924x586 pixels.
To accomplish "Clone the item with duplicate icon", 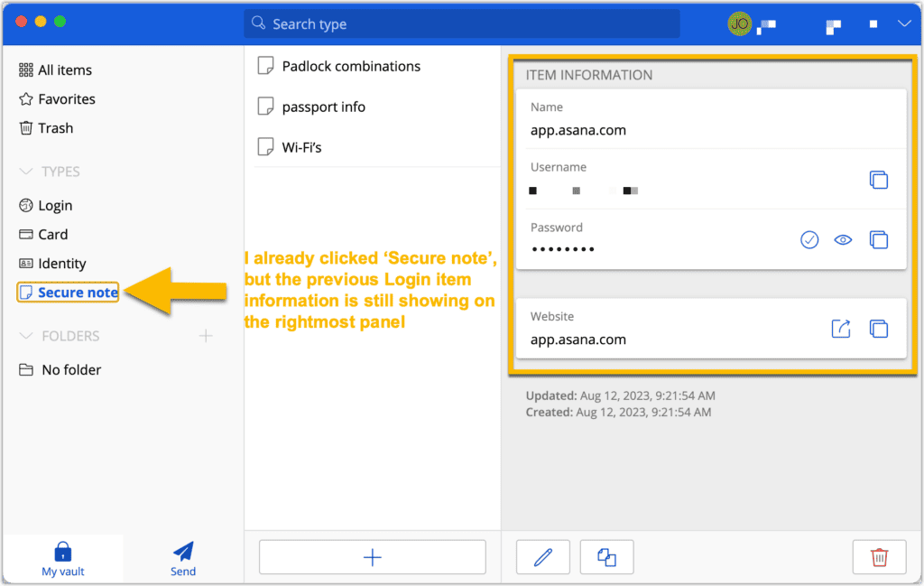I will coord(606,557).
